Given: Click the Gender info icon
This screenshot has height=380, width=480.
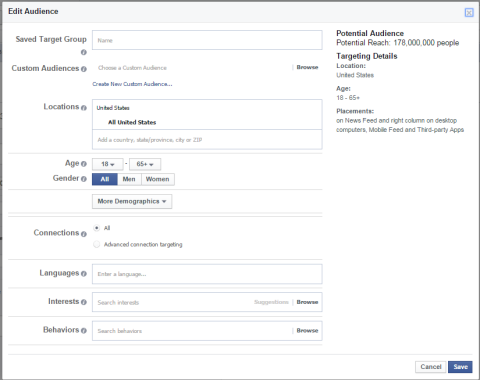Looking at the screenshot, I should point(84,179).
